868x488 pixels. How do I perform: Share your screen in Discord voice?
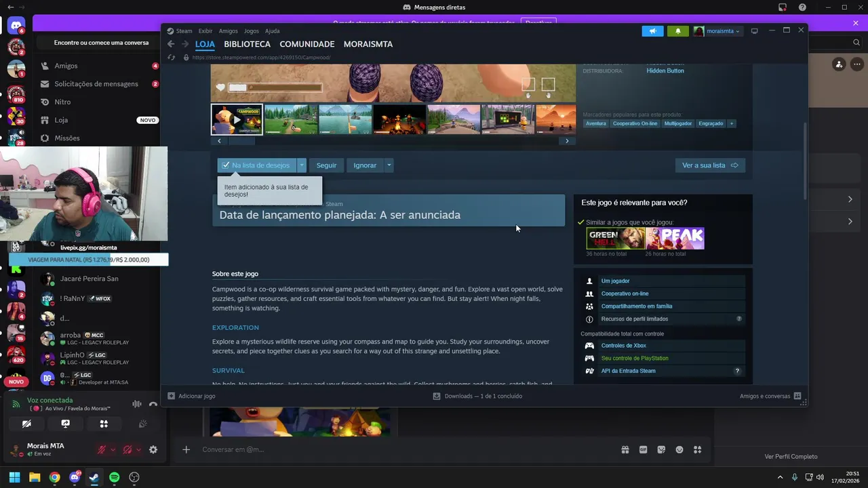65,424
